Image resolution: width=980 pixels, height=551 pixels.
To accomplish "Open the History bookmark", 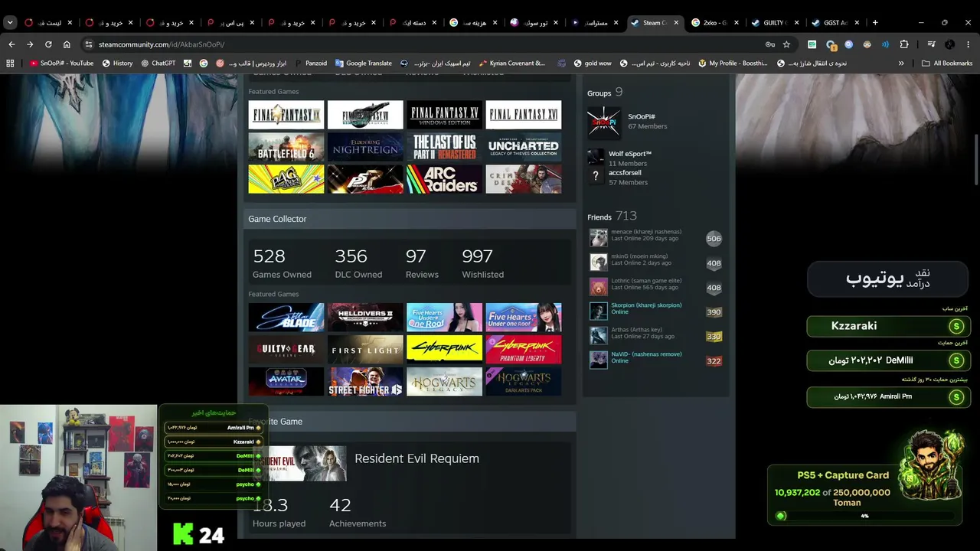I will (x=117, y=64).
